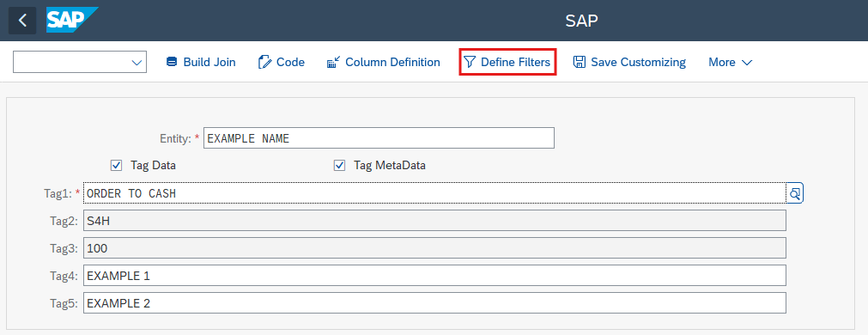Select the Define Filters text label
The width and height of the screenshot is (868, 335).
(x=515, y=62)
